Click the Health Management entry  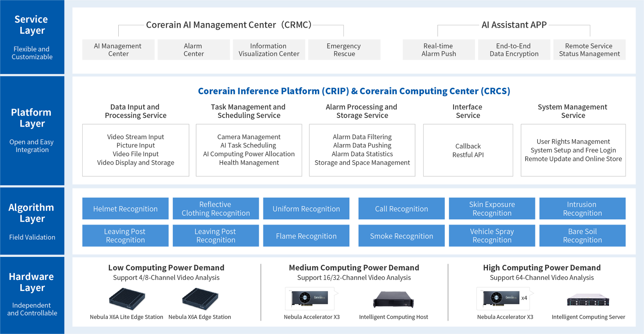(x=249, y=163)
